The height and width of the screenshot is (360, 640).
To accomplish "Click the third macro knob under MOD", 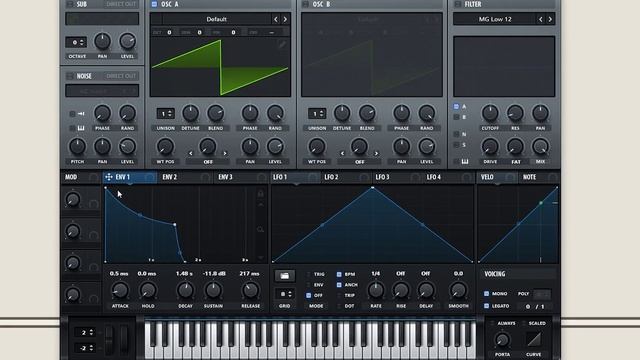I will pyautogui.click(x=73, y=263).
